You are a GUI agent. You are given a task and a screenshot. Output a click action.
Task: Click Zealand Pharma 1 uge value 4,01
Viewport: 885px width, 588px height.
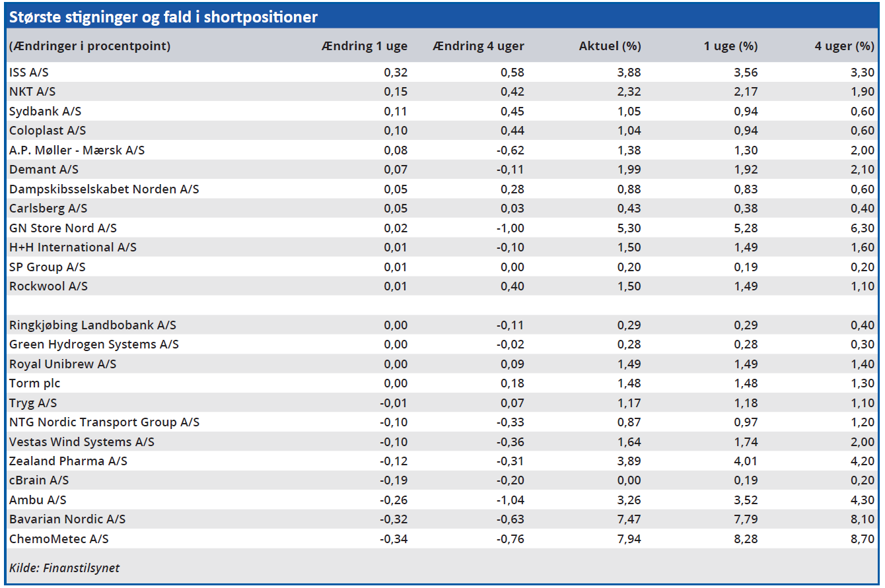746,461
